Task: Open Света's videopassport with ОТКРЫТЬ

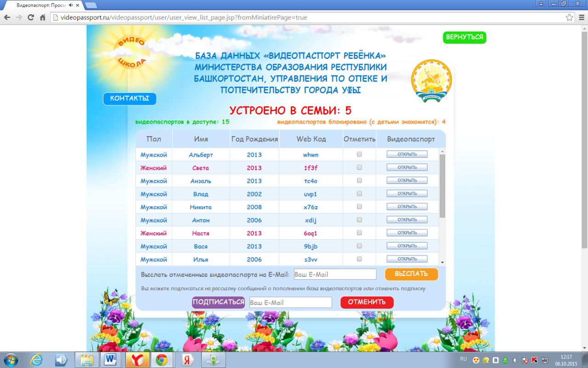Action: click(407, 167)
